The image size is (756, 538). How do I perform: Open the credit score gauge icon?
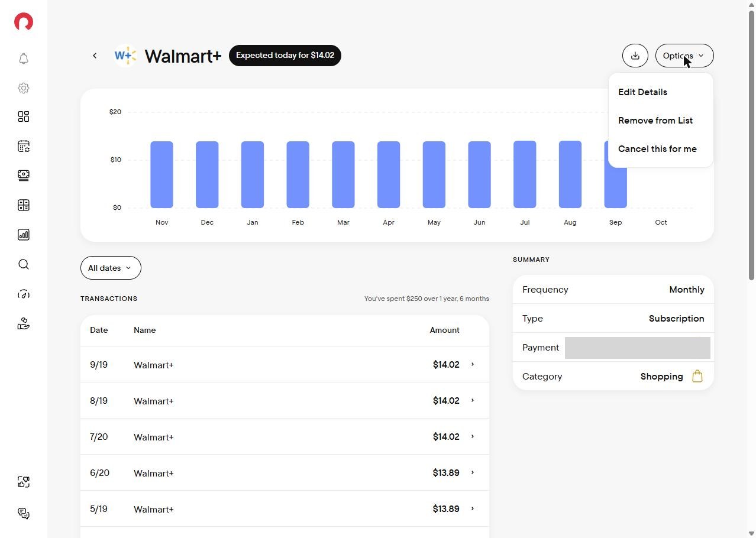tap(24, 294)
